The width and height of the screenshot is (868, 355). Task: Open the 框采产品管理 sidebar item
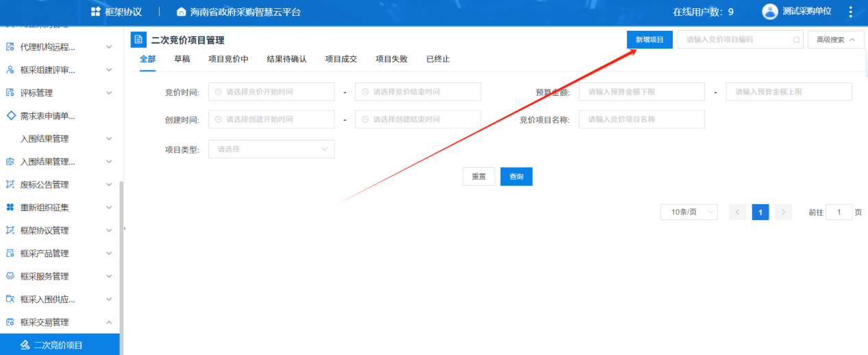point(60,254)
